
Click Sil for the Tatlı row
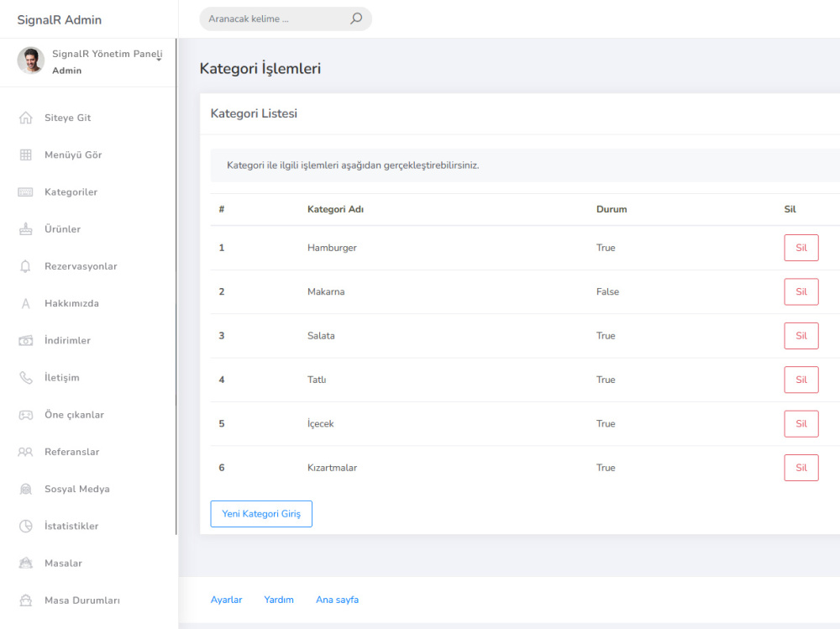point(801,380)
